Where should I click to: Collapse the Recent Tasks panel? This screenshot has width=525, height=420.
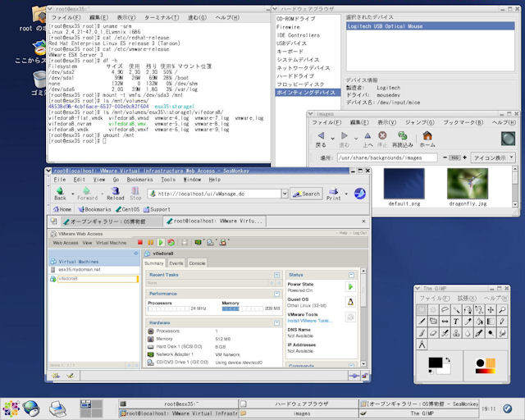point(277,275)
